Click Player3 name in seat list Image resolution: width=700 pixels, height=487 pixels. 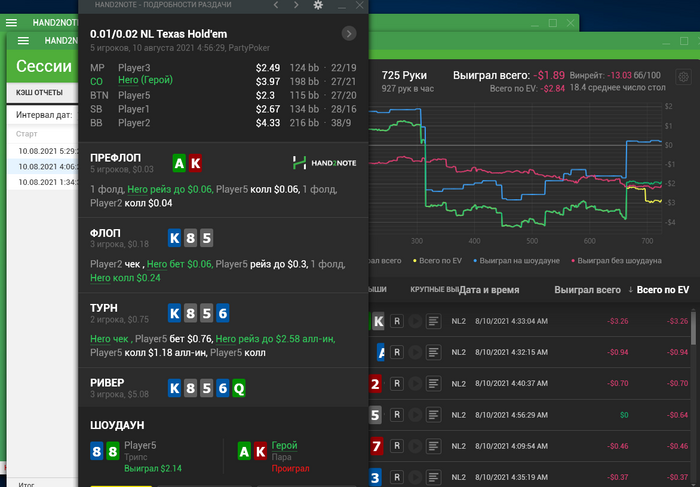[x=134, y=68]
